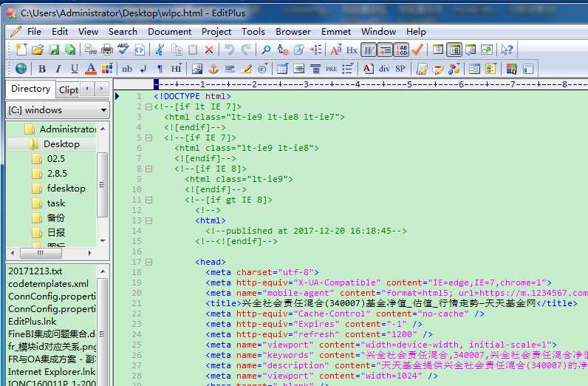Cut selection with the scissors icon
The width and height of the screenshot is (588, 386).
[x=160, y=50]
